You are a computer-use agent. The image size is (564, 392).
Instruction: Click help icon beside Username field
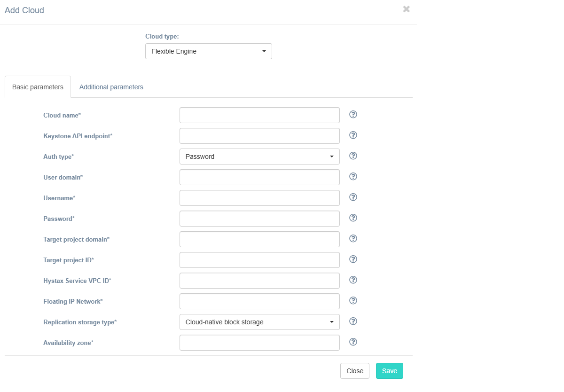coord(353,197)
